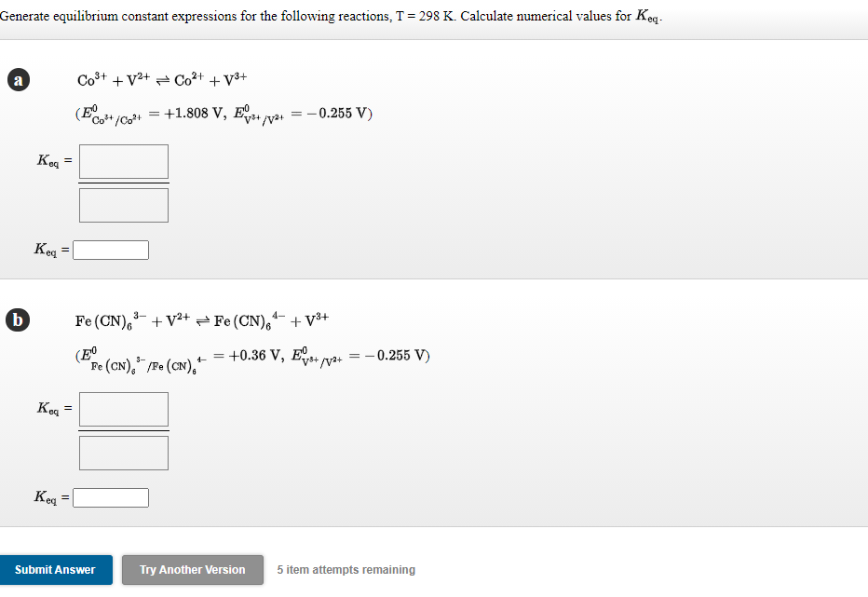Click the part a circle badge

(x=17, y=80)
